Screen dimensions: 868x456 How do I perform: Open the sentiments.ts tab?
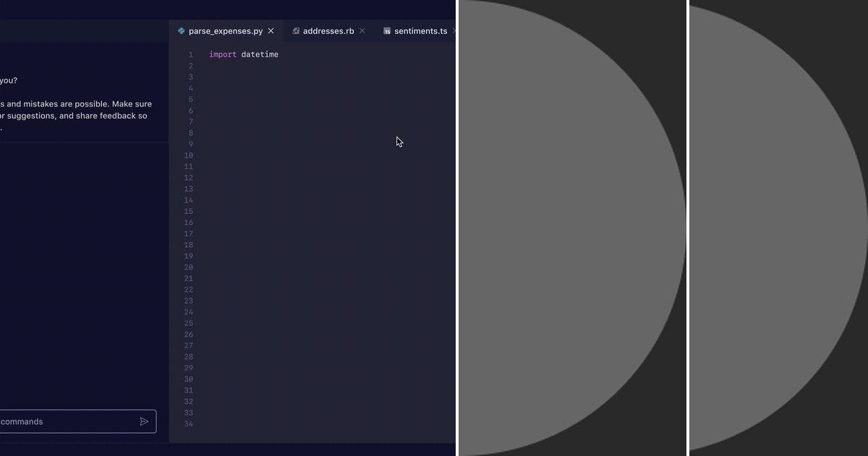point(420,30)
